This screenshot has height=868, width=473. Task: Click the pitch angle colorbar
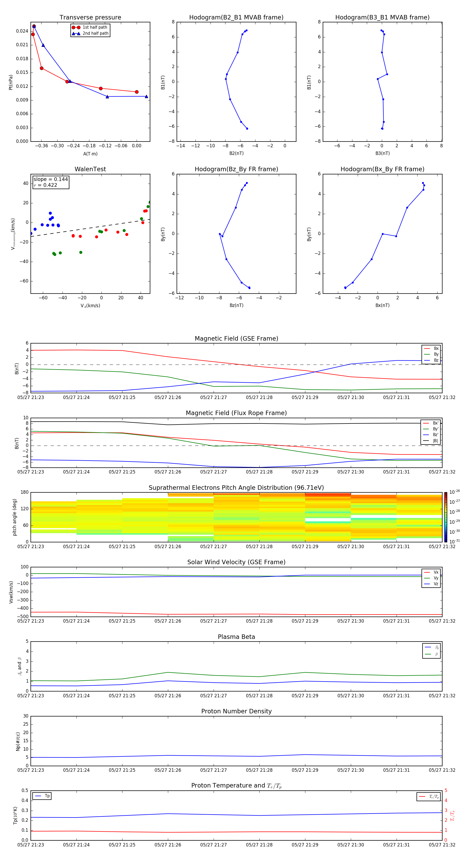[x=445, y=517]
